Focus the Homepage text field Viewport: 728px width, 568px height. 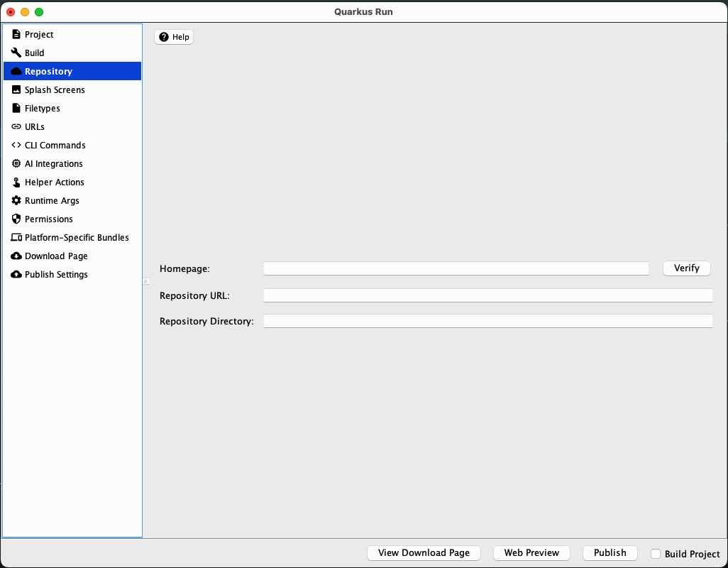pyautogui.click(x=456, y=268)
